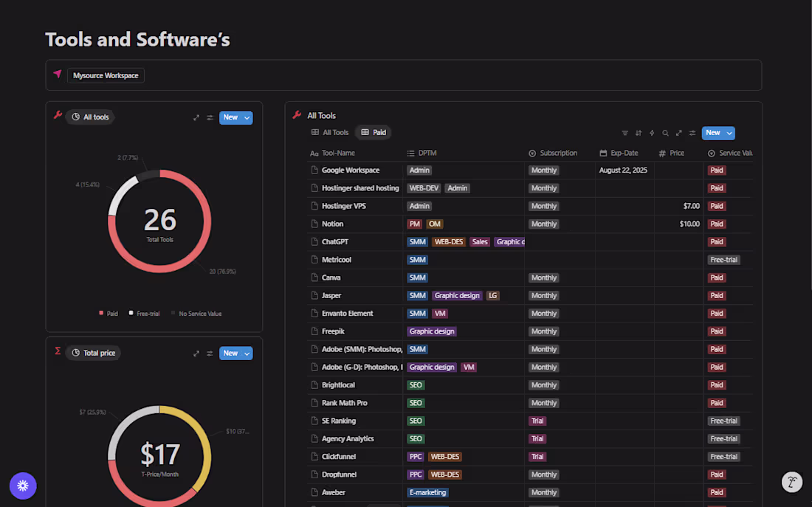Toggle the Free-trial legend item in chart
812x507 pixels.
click(144, 314)
